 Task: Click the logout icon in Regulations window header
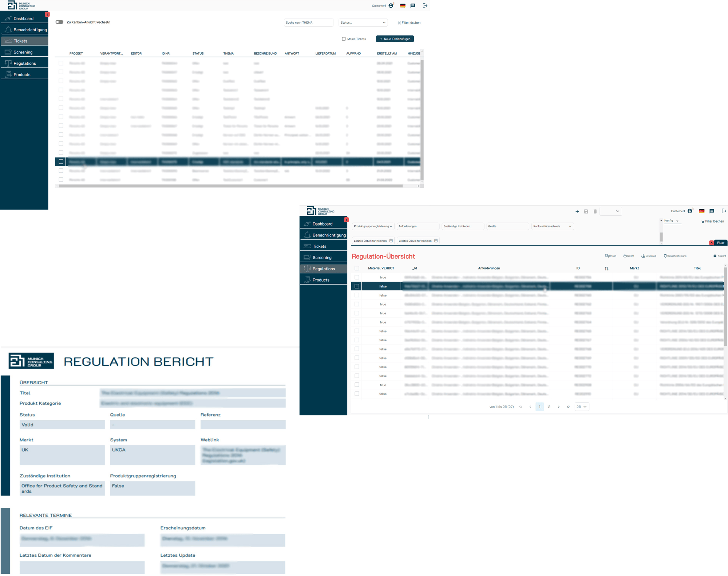point(724,211)
